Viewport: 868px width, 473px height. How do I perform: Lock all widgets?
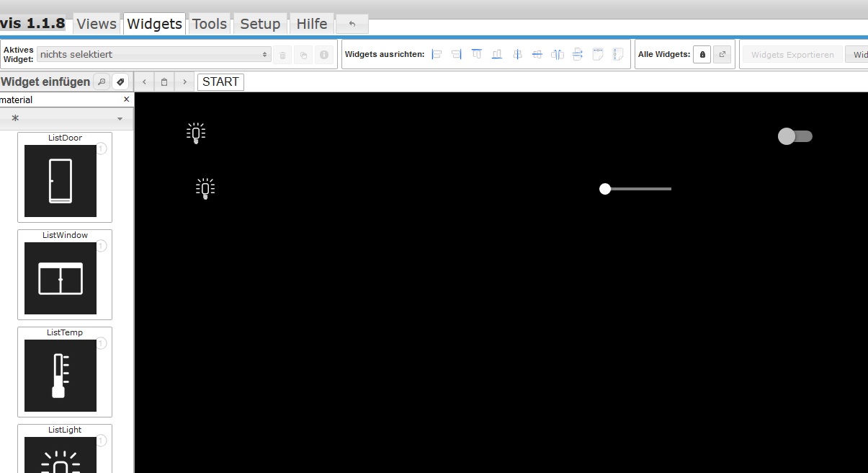click(x=702, y=55)
